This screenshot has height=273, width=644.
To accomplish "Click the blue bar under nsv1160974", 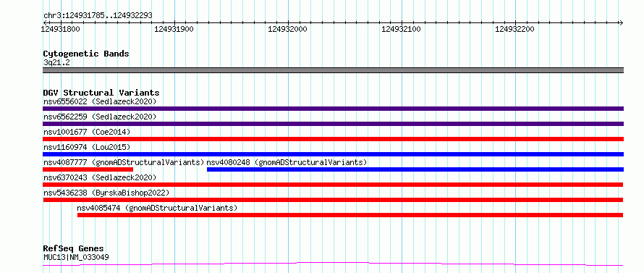I will 333,154.
